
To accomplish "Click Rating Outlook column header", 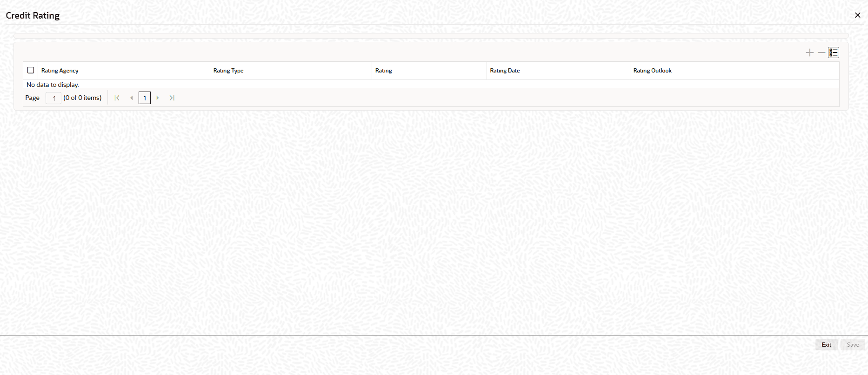I will (x=734, y=71).
